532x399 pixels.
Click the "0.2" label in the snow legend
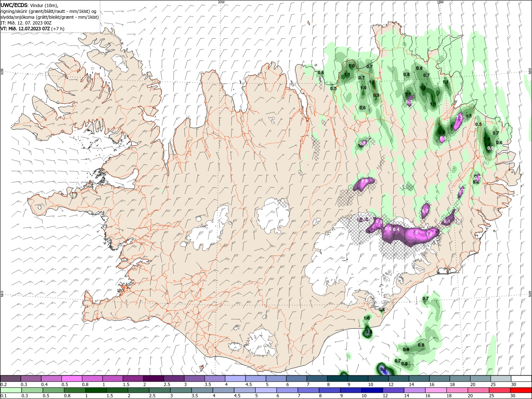tap(3, 384)
